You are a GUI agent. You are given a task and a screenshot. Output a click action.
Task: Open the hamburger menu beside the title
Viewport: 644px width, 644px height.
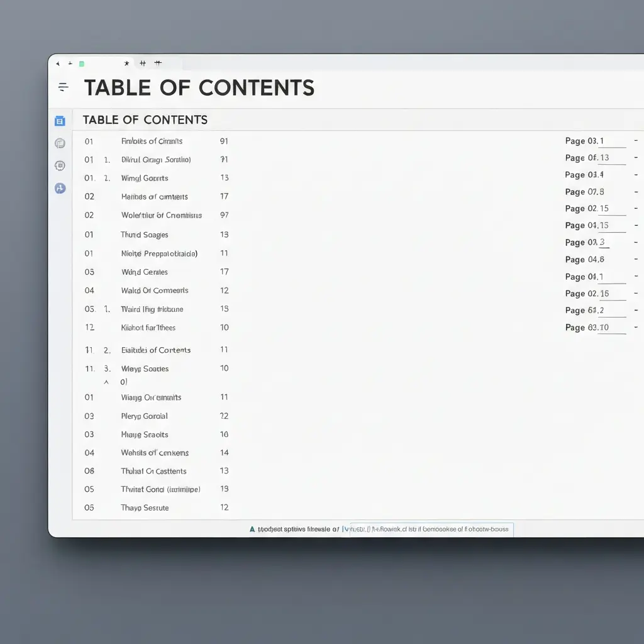[x=64, y=87]
